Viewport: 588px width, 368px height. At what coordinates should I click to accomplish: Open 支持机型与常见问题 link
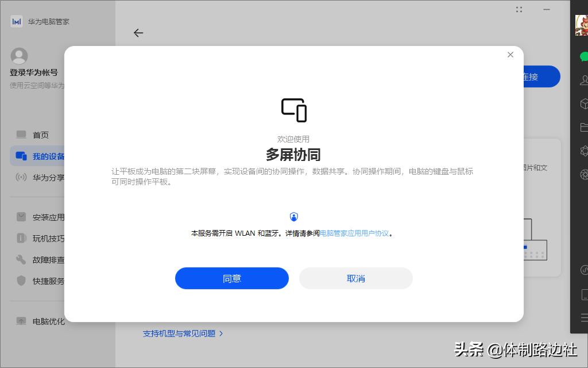click(x=183, y=333)
